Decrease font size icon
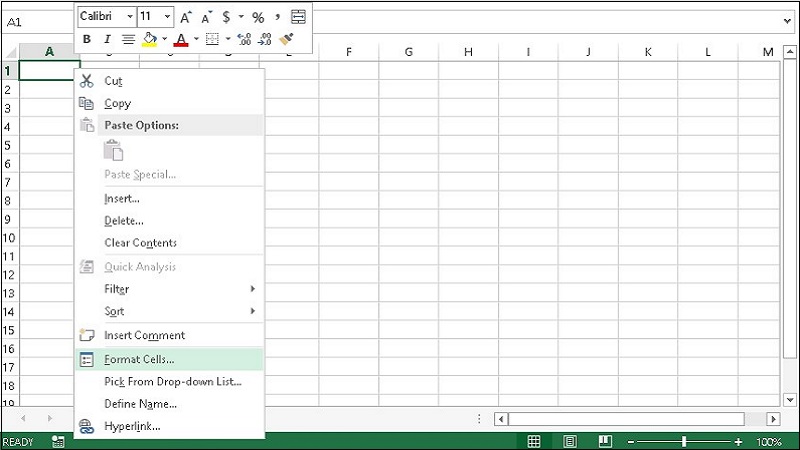 pos(206,17)
